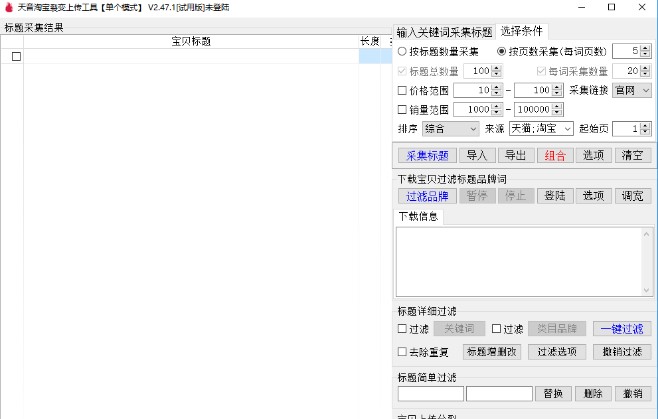The width and height of the screenshot is (658, 419).
Task: Switch to the 输入关键词采集标题 tab
Action: click(x=444, y=32)
